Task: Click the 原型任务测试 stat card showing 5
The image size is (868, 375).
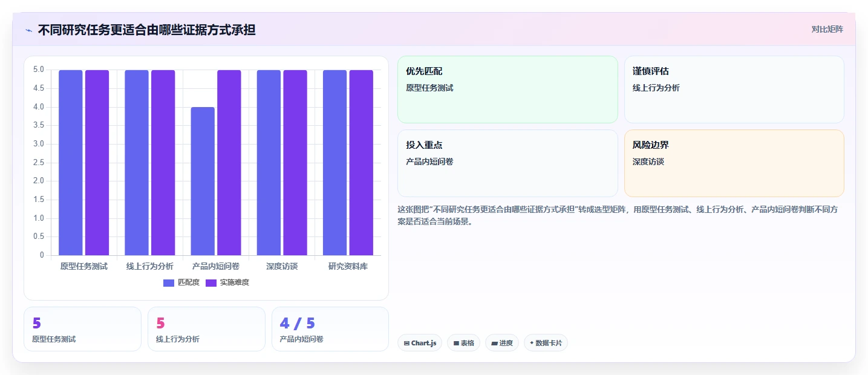Action: (82, 329)
